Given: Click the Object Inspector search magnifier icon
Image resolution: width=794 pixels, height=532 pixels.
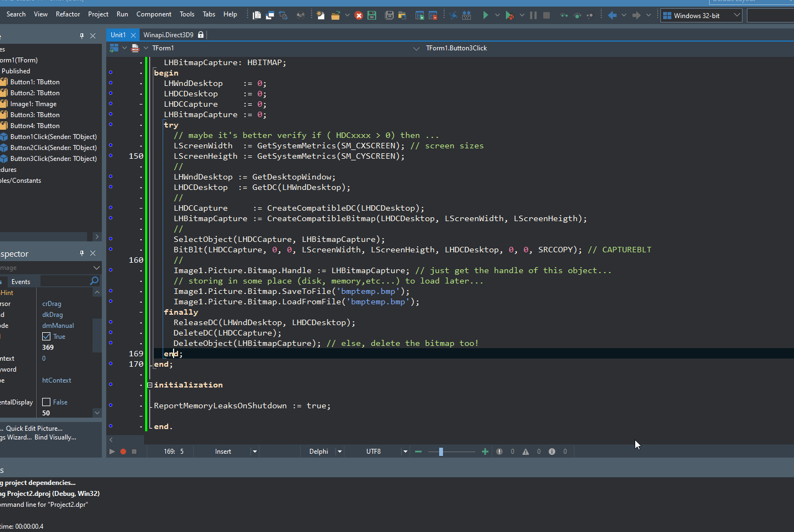Looking at the screenshot, I should 94,281.
